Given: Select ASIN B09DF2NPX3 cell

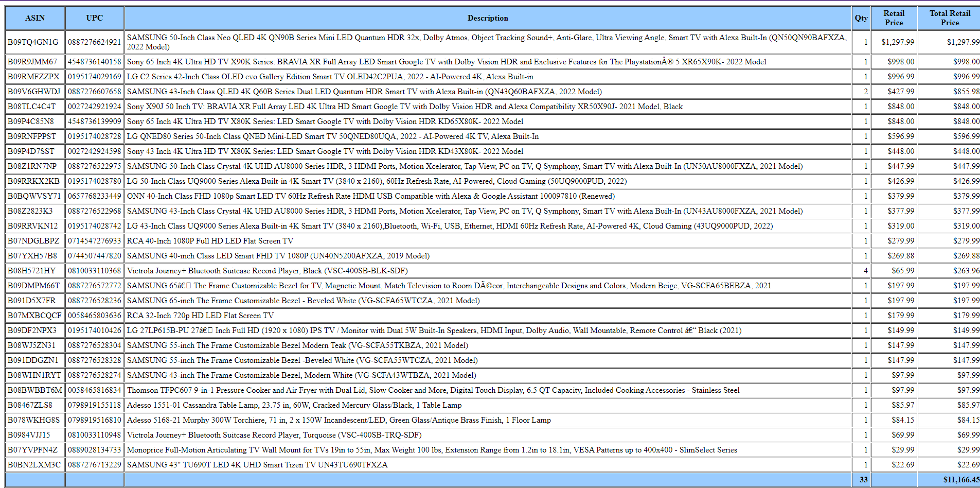Looking at the screenshot, I should click(35, 330).
